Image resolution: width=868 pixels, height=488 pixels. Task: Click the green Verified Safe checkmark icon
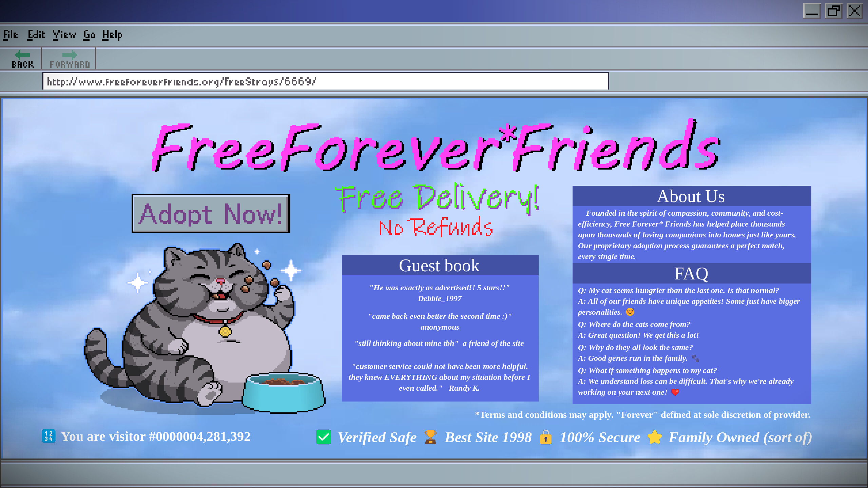pos(324,437)
